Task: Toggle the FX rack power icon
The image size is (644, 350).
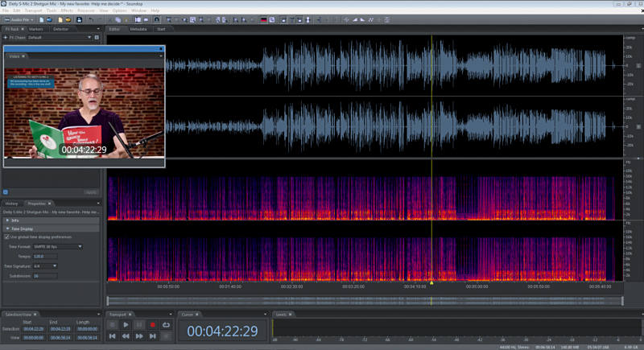Action: point(6,191)
